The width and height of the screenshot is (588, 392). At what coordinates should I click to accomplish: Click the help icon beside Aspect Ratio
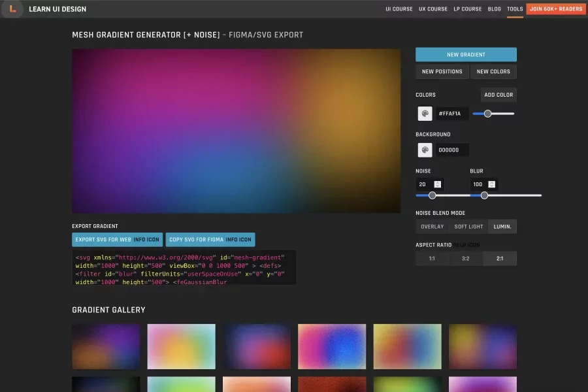click(467, 245)
